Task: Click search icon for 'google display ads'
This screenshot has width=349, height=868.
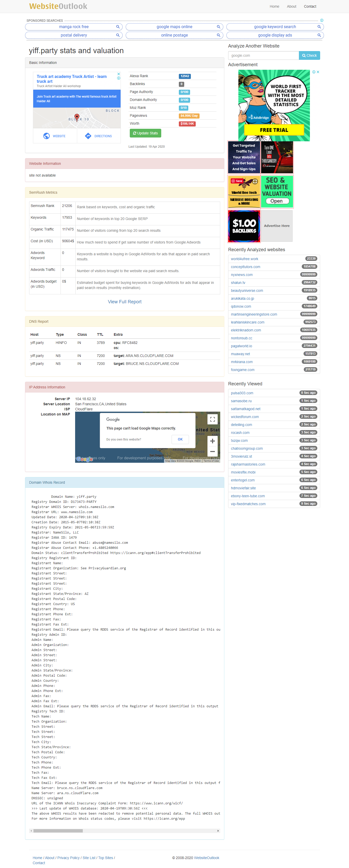Action: pos(319,35)
